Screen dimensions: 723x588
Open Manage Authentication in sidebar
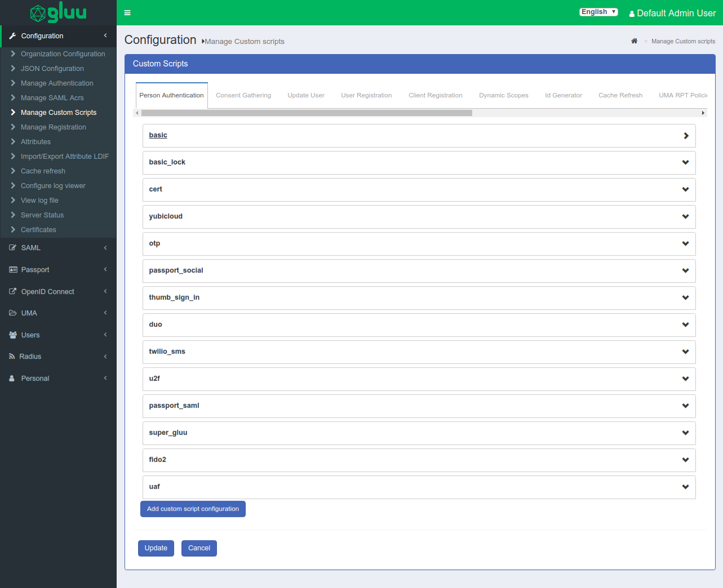57,83
